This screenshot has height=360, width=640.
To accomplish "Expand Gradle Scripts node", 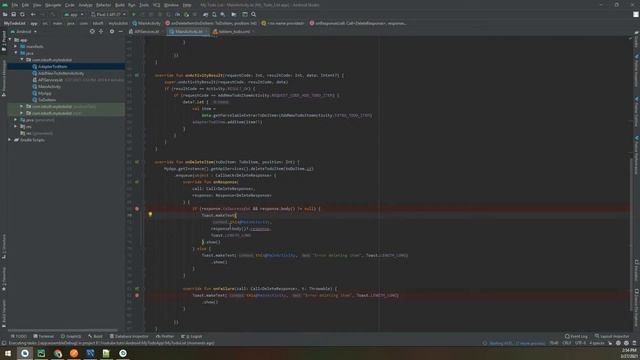I will click(10, 140).
